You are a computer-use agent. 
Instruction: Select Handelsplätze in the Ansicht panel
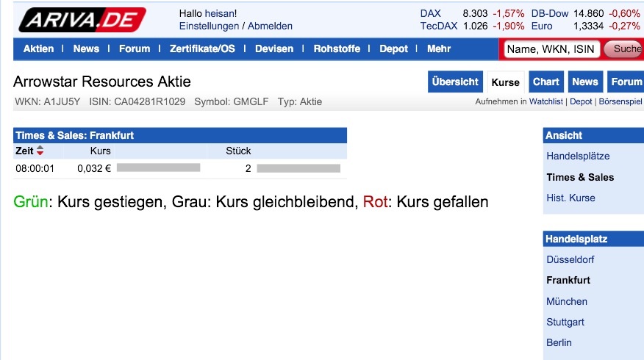click(x=578, y=156)
